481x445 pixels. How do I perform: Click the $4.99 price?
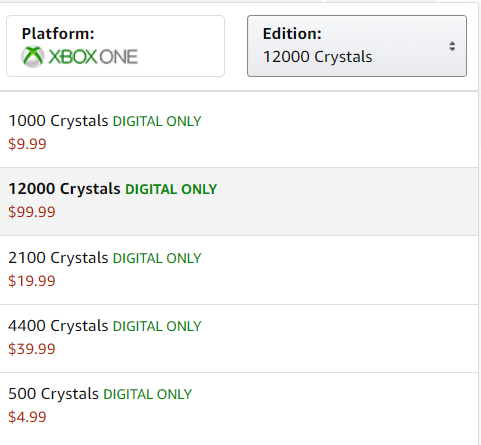coord(27,417)
